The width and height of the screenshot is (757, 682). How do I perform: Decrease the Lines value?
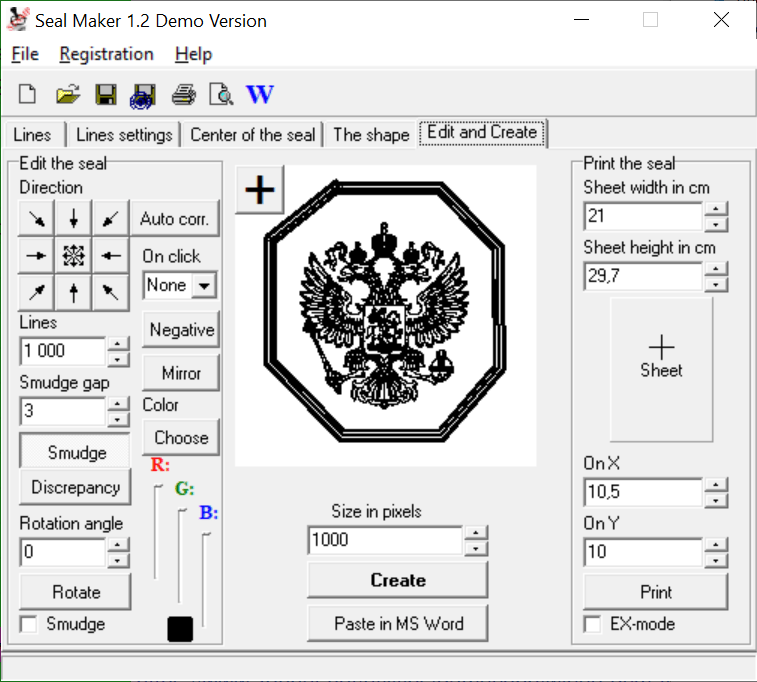click(118, 359)
